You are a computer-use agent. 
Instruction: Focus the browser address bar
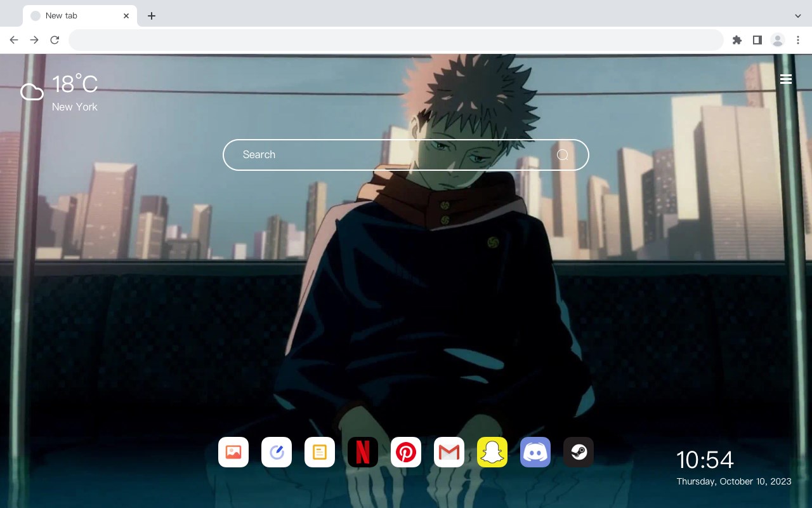(396, 40)
